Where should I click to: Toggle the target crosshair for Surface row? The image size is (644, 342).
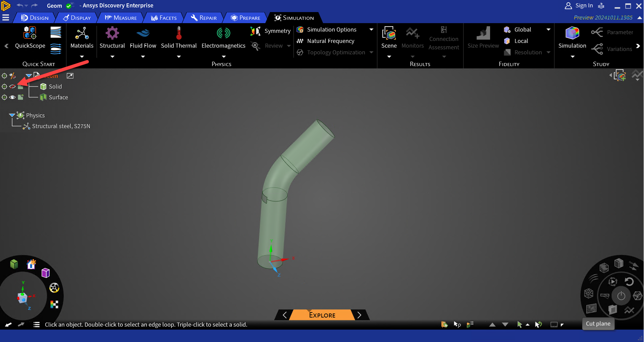4,97
